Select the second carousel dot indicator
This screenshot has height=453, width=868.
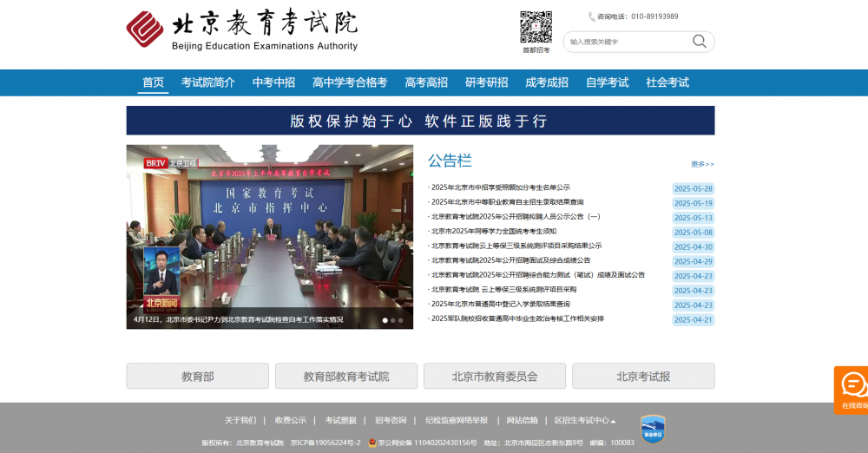393,320
